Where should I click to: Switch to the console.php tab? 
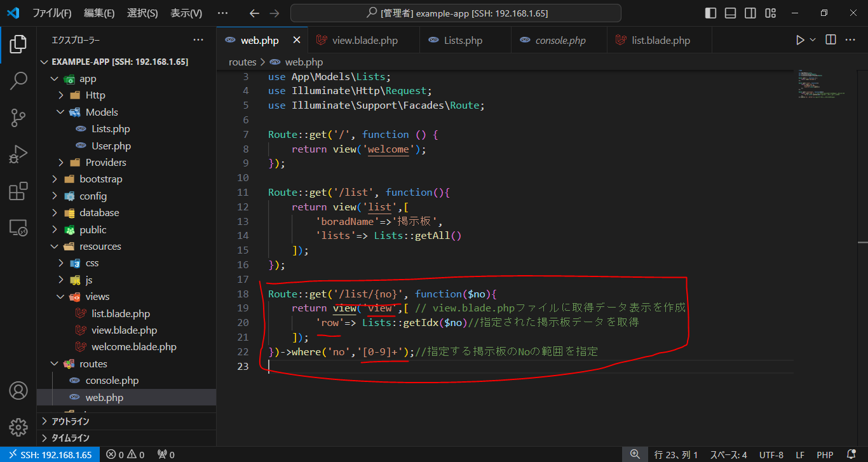tap(560, 40)
